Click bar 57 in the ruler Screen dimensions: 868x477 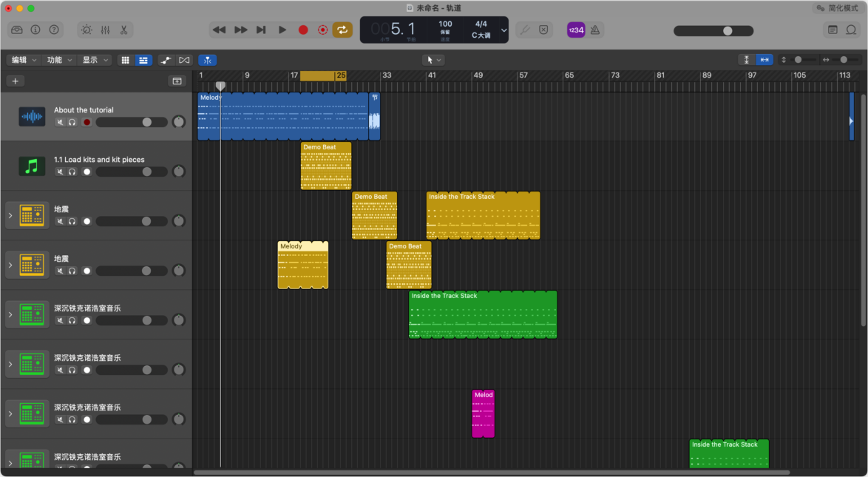pos(523,75)
